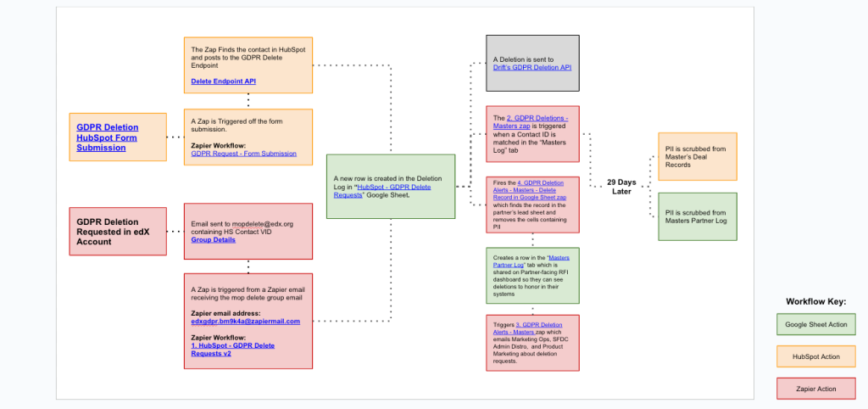Open 1. HubSpot - GDPR Delete Requests v2 link

point(232,350)
